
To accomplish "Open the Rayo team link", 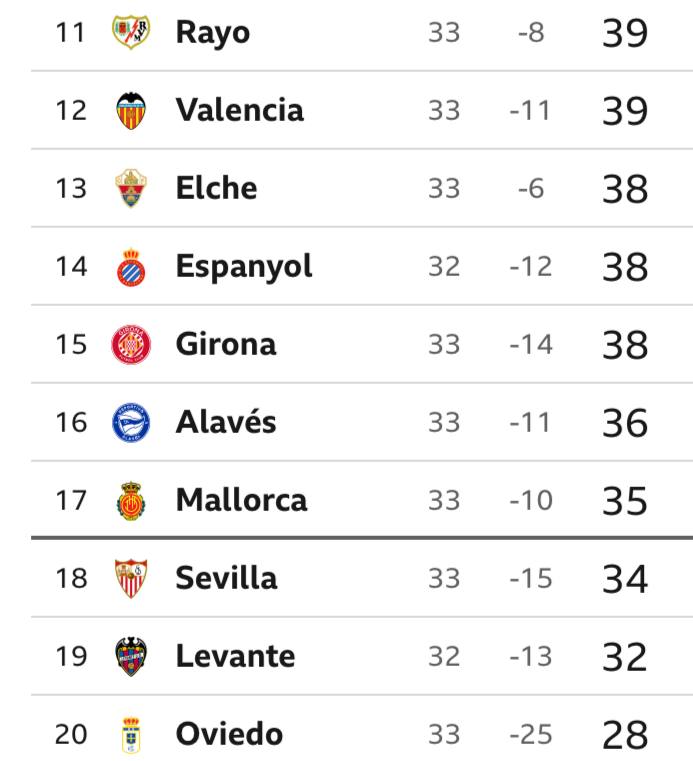I will pos(212,33).
